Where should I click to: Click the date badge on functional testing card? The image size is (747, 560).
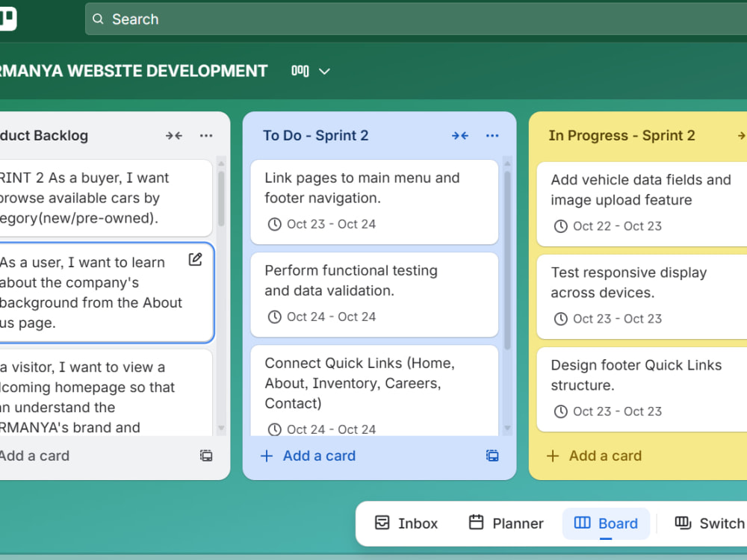coord(322,317)
